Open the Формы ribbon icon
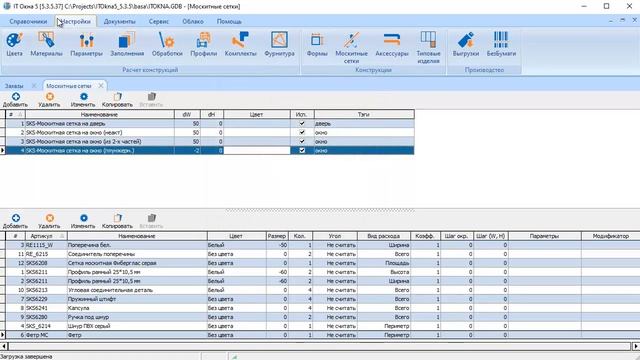640x360 pixels. pyautogui.click(x=317, y=44)
